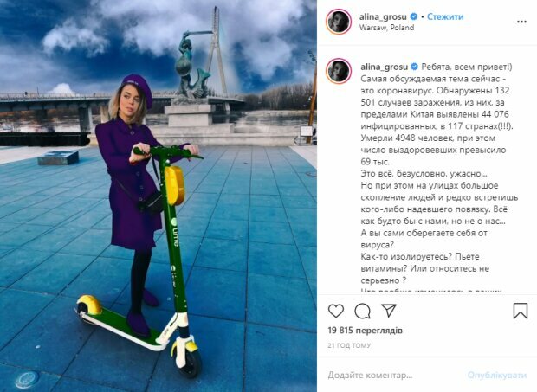The image size is (537, 392).
Task: Click alina_grosu username in caption
Action: [x=385, y=67]
